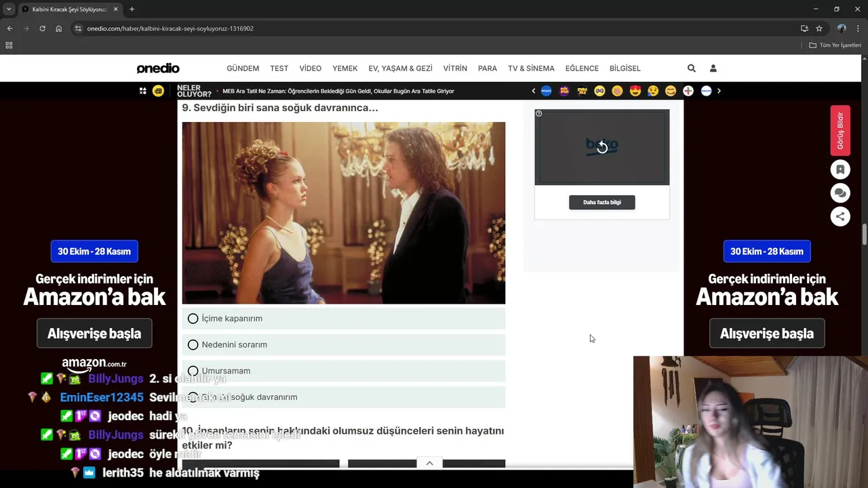Open the Philips blue channel icon
868x488 pixels.
[547, 91]
